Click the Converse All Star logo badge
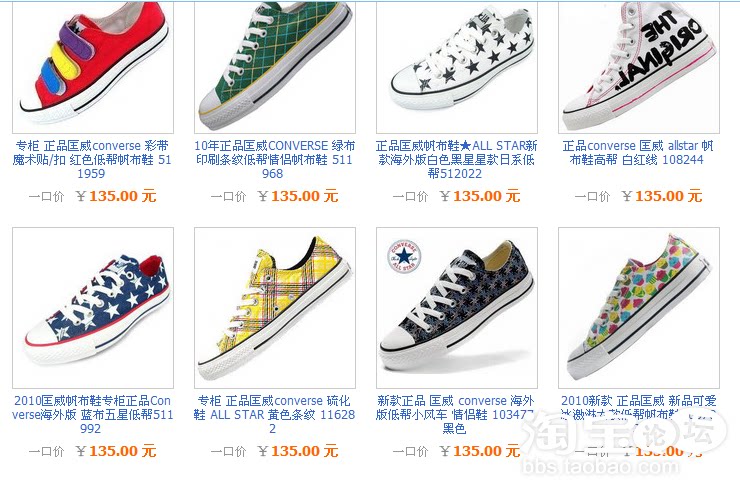The width and height of the screenshot is (740, 481). [x=404, y=257]
